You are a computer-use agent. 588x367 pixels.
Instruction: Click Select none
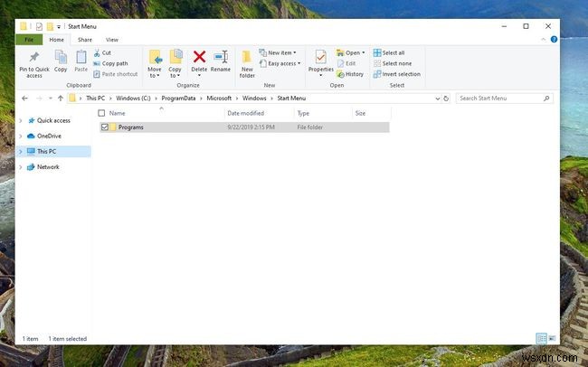393,63
